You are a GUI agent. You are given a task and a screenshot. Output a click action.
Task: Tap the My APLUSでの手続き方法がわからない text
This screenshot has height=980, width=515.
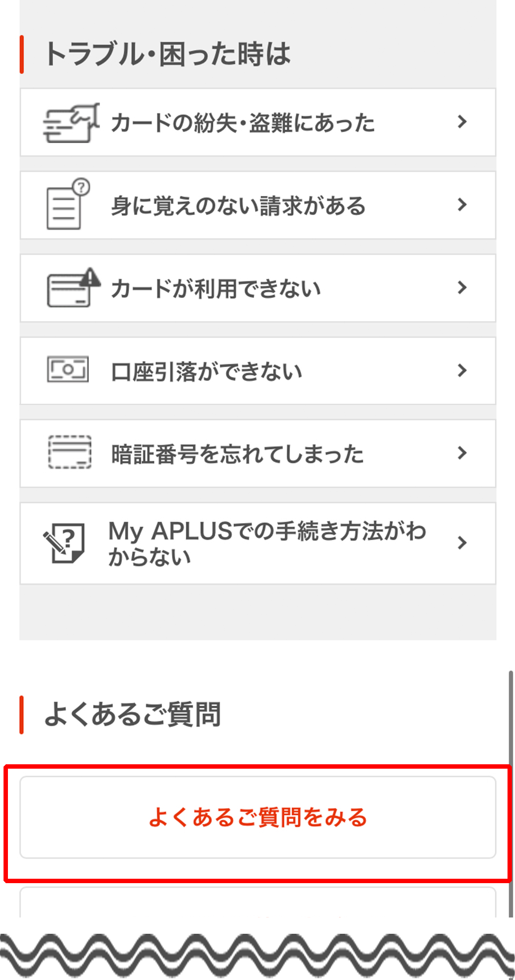[x=267, y=543]
